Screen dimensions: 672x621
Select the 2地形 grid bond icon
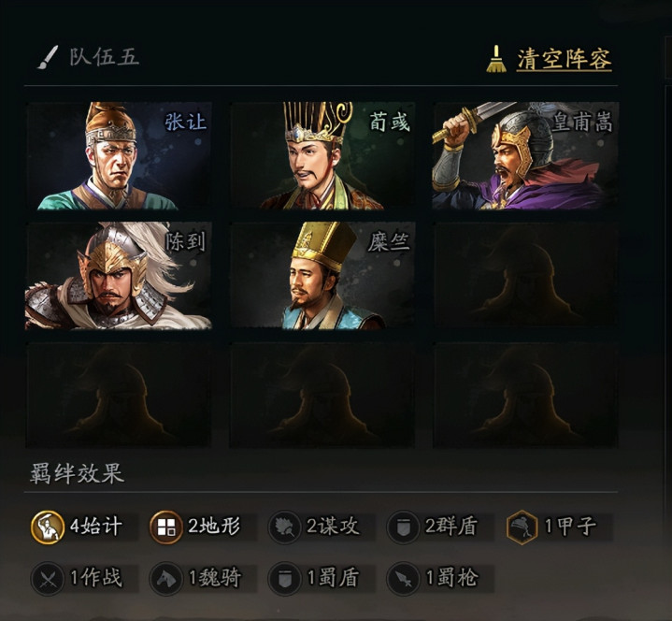tap(165, 527)
